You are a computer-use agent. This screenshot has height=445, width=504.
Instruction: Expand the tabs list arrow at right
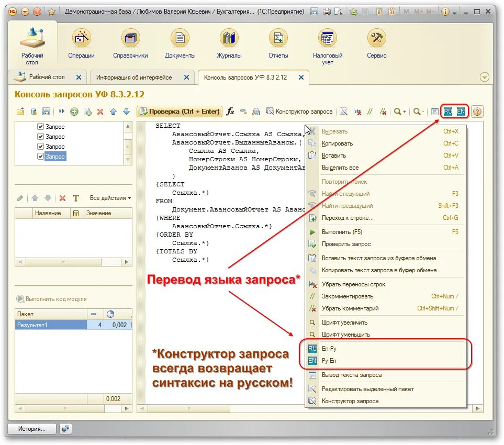tap(485, 77)
